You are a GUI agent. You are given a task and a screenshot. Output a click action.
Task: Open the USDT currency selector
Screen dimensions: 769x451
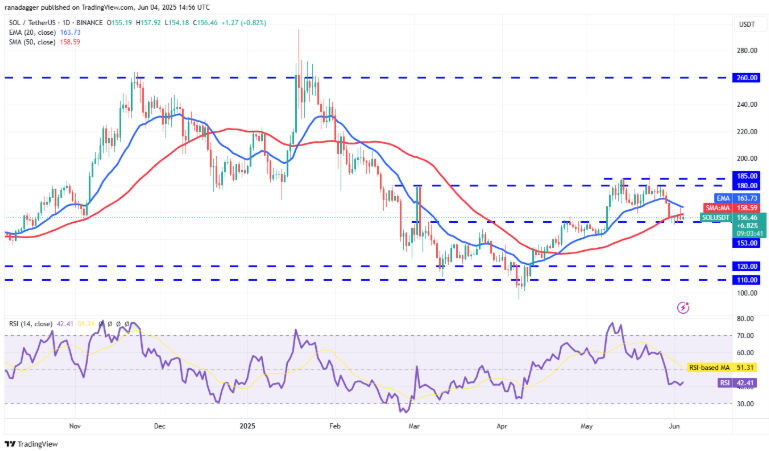click(x=747, y=25)
